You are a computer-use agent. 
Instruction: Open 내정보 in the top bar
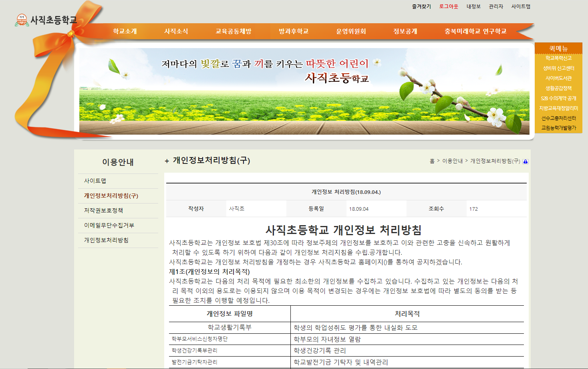tap(473, 6)
